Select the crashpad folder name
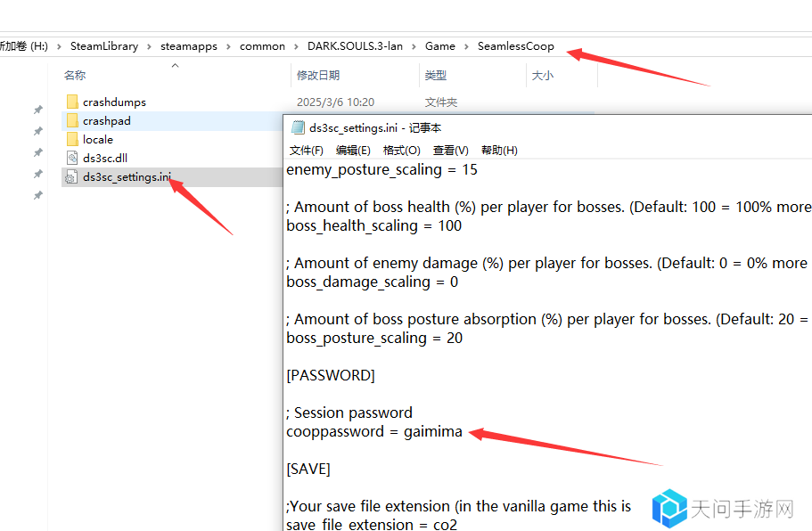Viewport: 812px width, 531px height. (107, 120)
